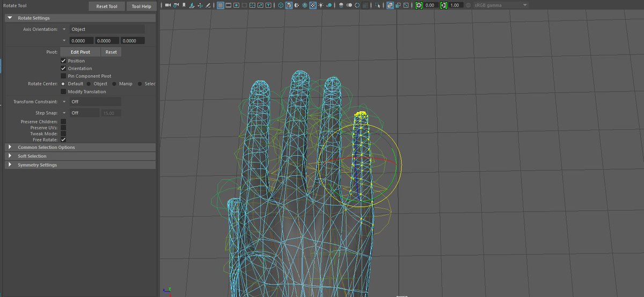Image resolution: width=644 pixels, height=297 pixels.
Task: Click the second 0.0000 orientation field
Action: click(x=107, y=40)
